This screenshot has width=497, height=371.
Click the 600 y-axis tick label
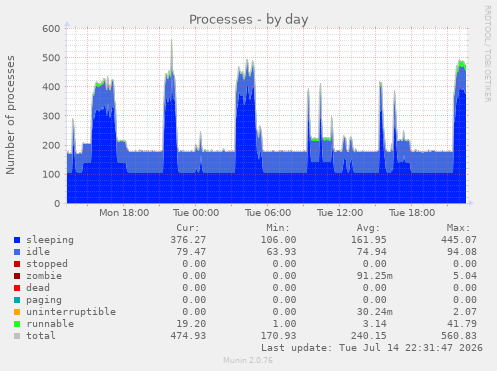[51, 29]
